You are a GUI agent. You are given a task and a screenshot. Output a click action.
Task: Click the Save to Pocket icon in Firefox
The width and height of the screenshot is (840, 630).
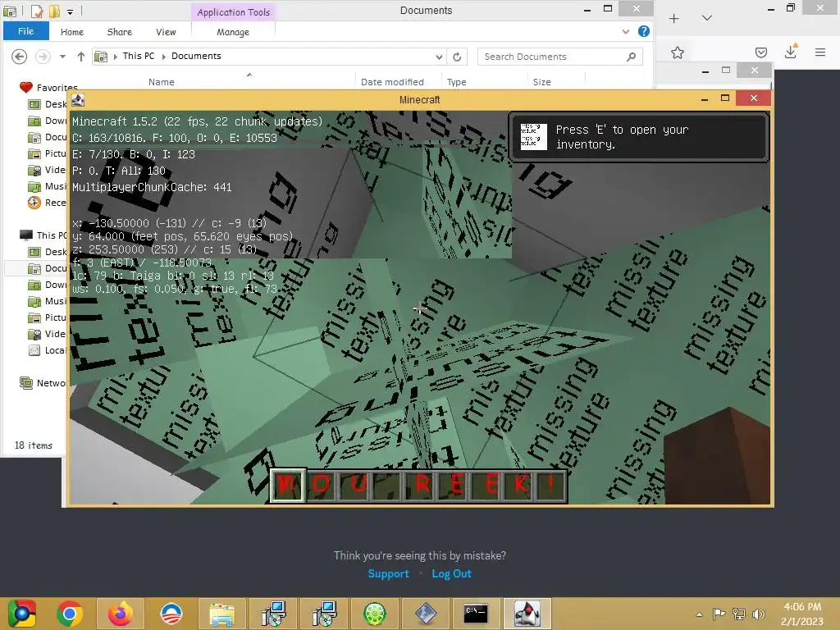pos(761,52)
